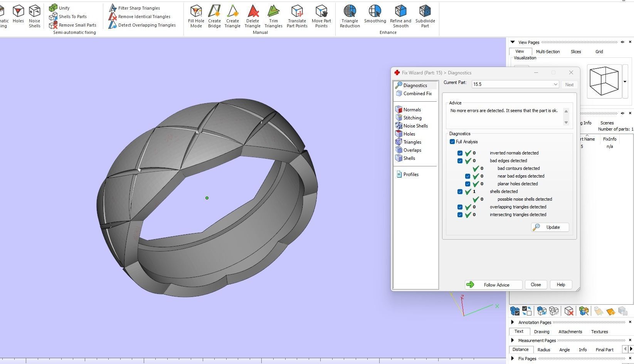Choose Remove Small Parts

click(x=73, y=25)
